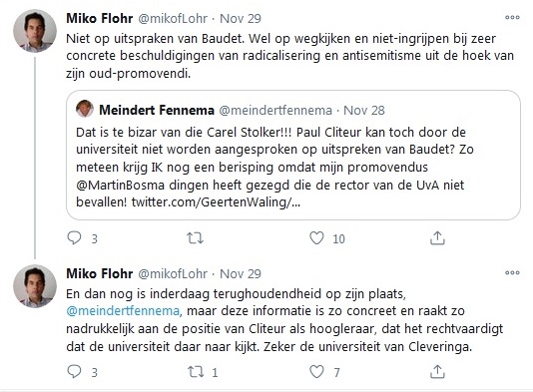The width and height of the screenshot is (533, 392).
Task: Open more options on the second tweet
Action: (x=512, y=272)
